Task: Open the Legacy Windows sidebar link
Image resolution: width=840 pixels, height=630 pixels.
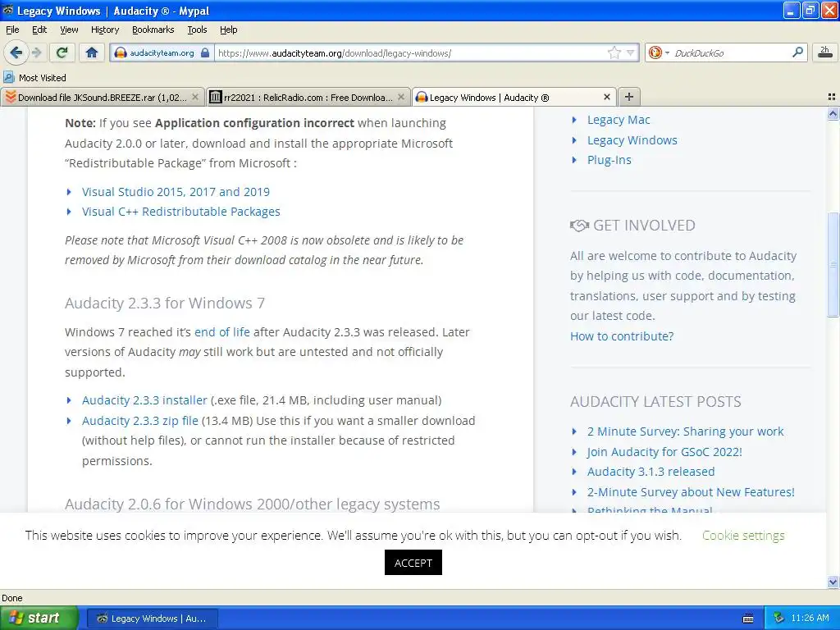Action: pyautogui.click(x=632, y=140)
